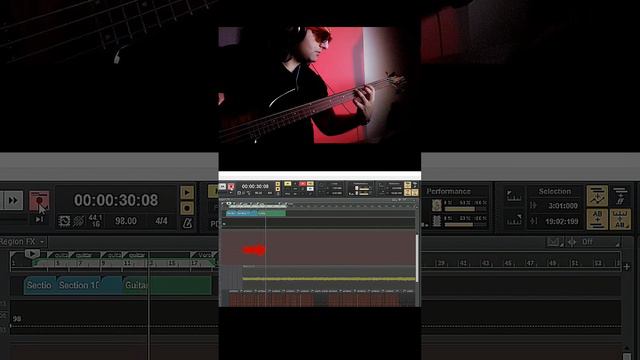Click the 44.1 / 16 sample rate readout
This screenshot has height=360, width=640.
(x=95, y=221)
